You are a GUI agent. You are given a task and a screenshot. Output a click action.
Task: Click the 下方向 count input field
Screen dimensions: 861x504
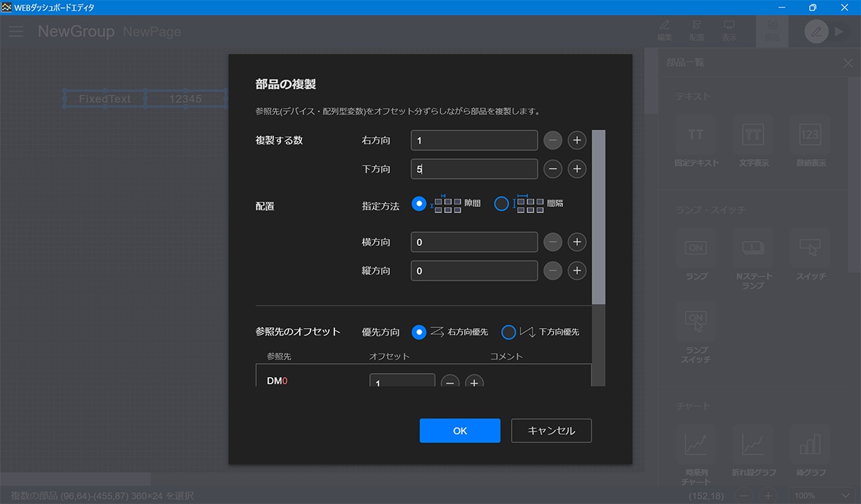pos(474,169)
